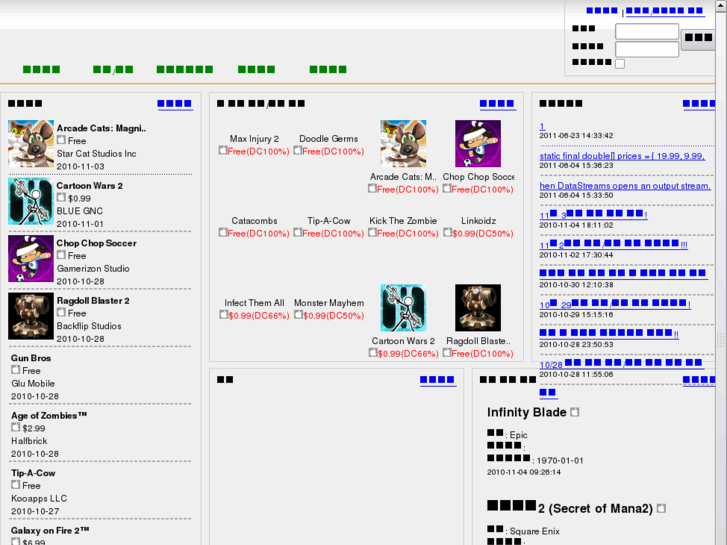Click the 'Catacombs' app name
The image size is (727, 545).
[x=254, y=221]
